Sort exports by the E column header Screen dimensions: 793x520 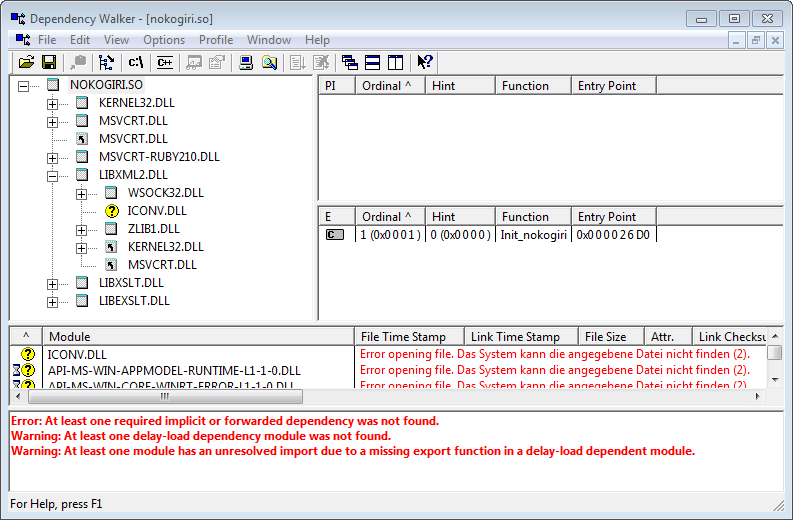pos(337,216)
